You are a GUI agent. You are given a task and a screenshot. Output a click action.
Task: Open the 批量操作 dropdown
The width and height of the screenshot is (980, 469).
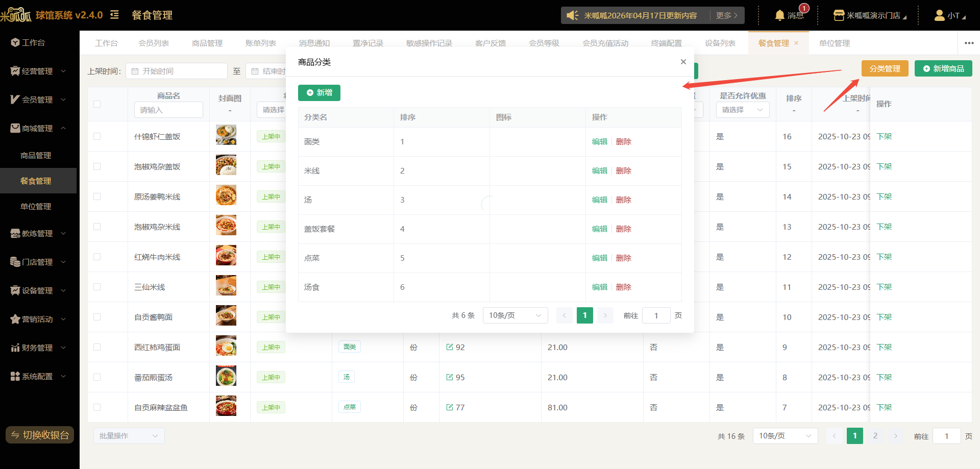pyautogui.click(x=129, y=436)
